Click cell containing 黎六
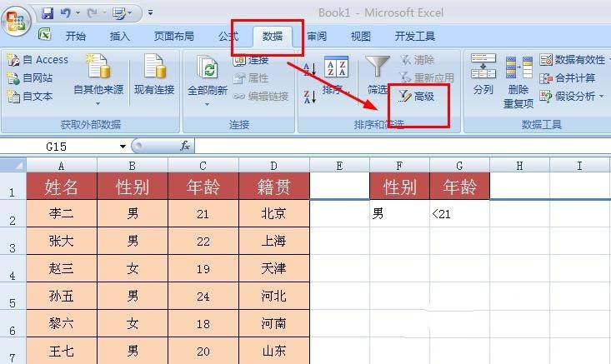This screenshot has height=364, width=611. pos(62,323)
